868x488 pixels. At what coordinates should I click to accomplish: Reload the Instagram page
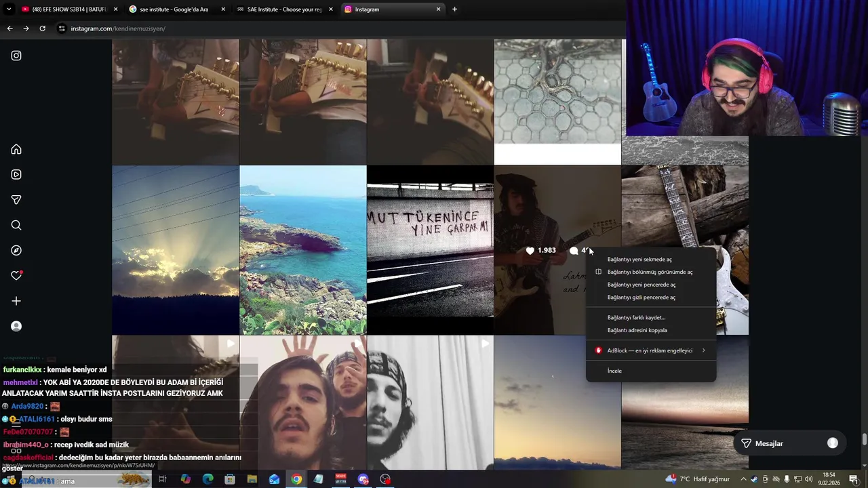click(x=42, y=28)
